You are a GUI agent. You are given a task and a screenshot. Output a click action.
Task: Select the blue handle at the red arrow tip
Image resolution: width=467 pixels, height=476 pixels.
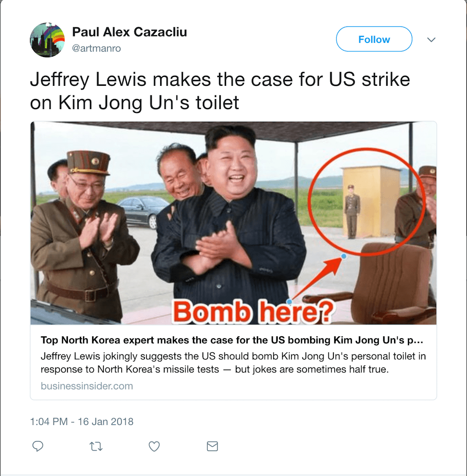(343, 256)
